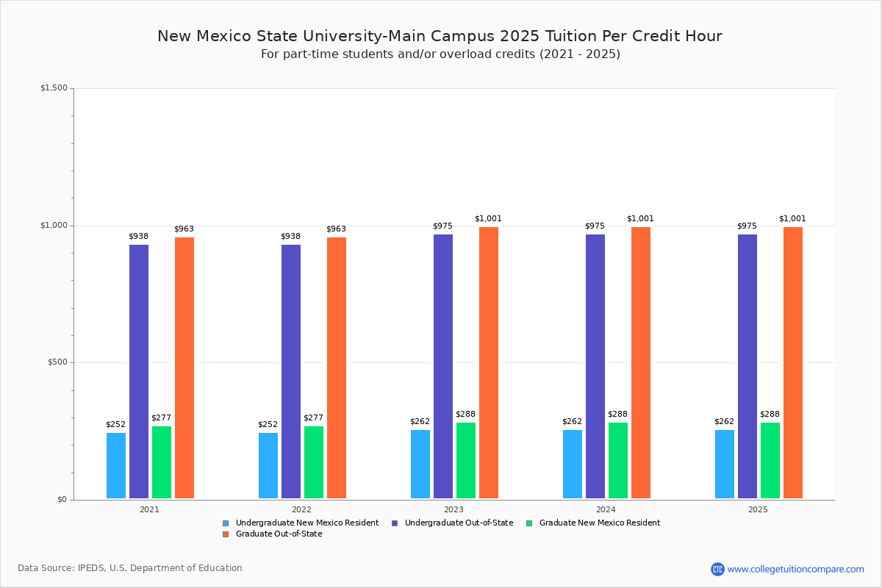Click the 2025 graduate resident $288 bar
Screen dimensions: 882x588
pos(770,460)
